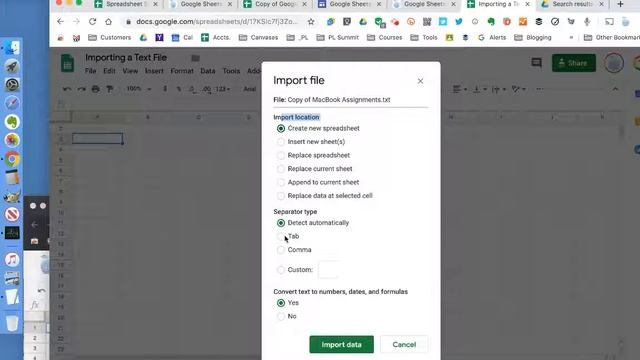This screenshot has height=360, width=640.
Task: Click the redo toolbar icon
Action: [x=81, y=89]
